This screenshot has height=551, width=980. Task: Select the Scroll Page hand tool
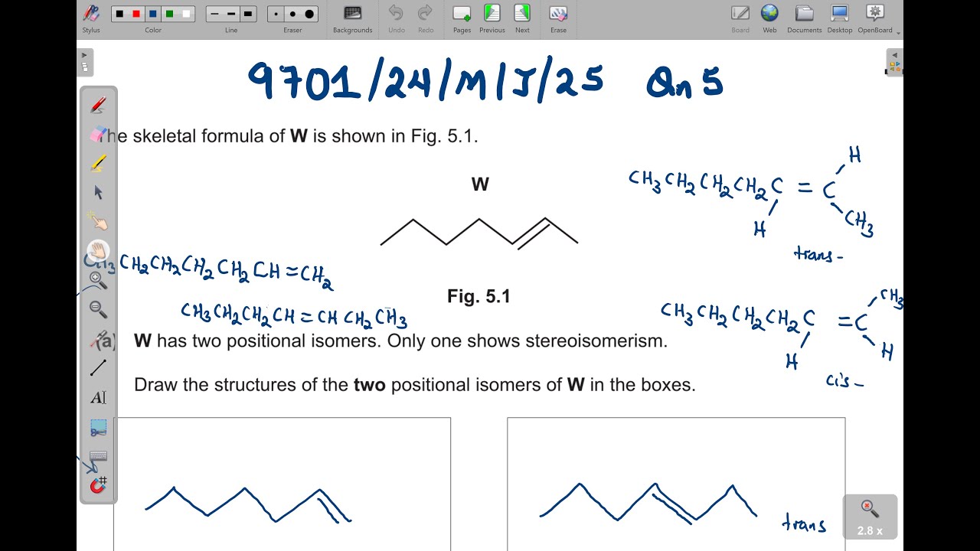click(98, 251)
